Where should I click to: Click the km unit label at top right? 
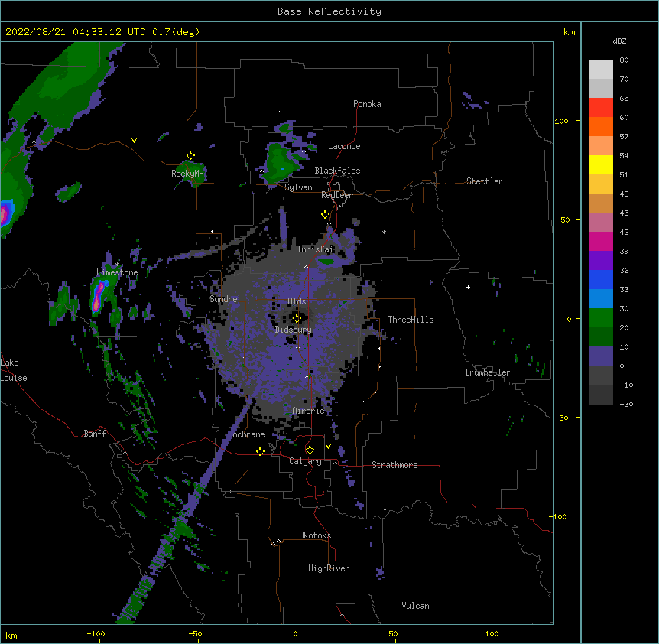pyautogui.click(x=569, y=32)
